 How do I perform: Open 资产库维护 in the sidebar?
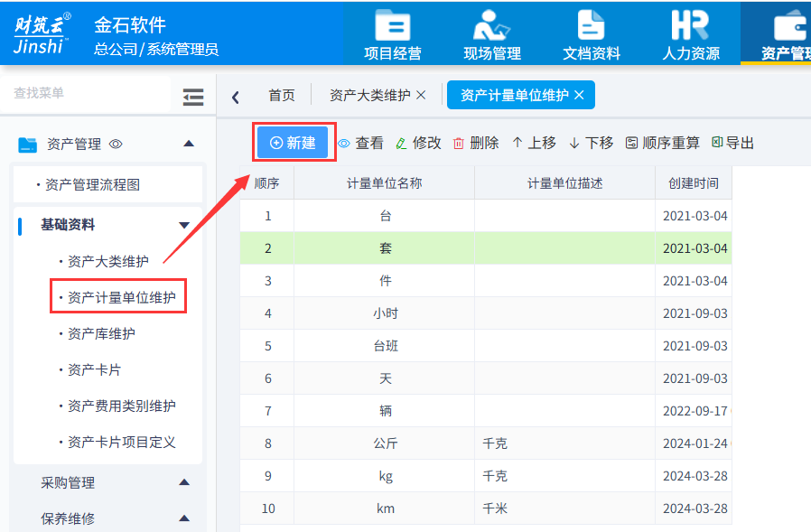[x=101, y=334]
